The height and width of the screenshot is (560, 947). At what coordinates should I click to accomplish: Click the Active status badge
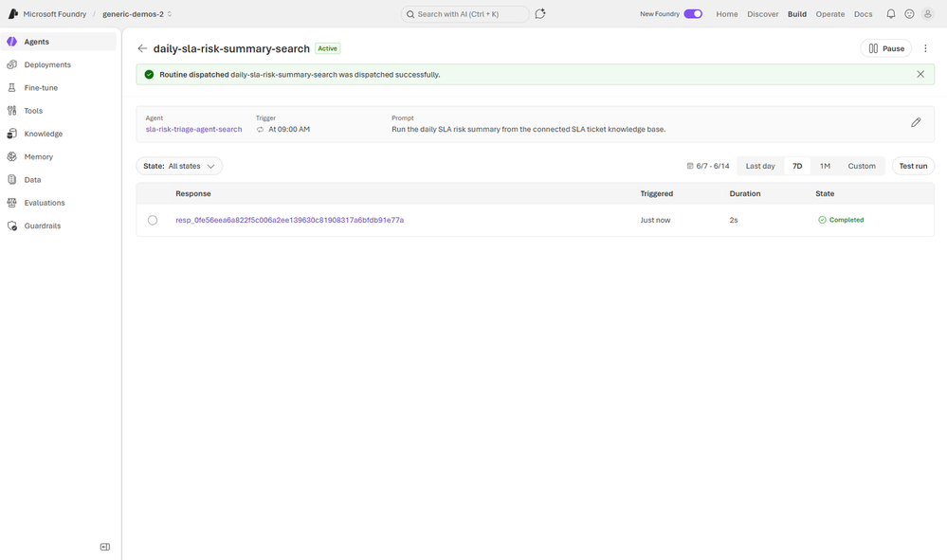(327, 48)
